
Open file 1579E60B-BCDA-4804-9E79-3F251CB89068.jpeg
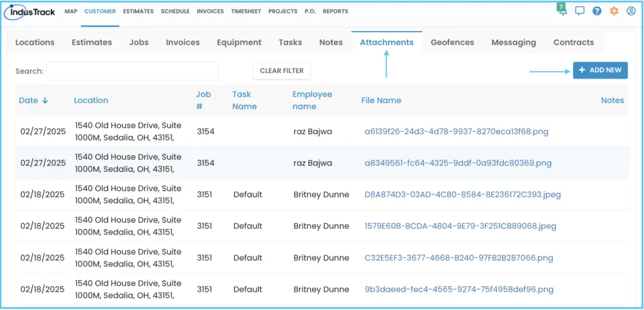tap(460, 226)
